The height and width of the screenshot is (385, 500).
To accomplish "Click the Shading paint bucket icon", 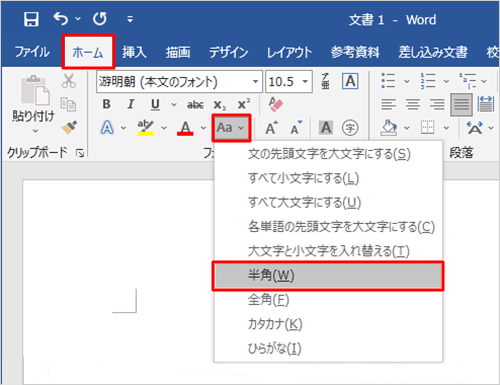I will tap(389, 128).
